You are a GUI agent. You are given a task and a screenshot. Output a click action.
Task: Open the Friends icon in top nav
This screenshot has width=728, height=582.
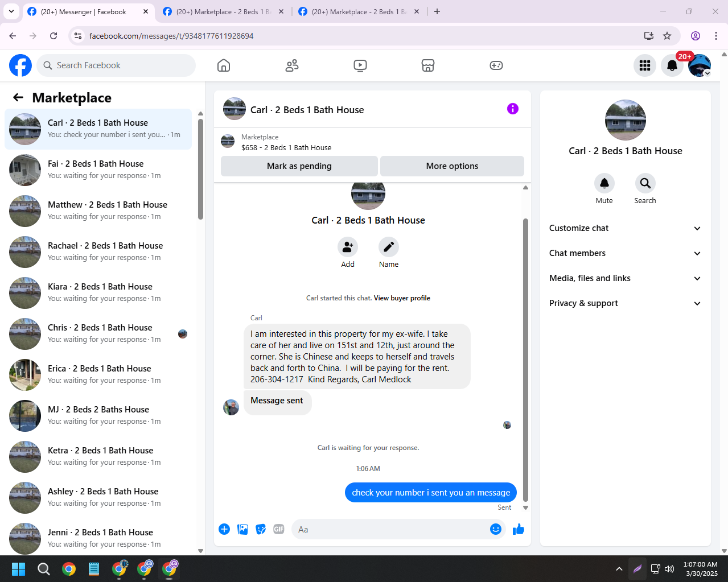click(x=292, y=65)
